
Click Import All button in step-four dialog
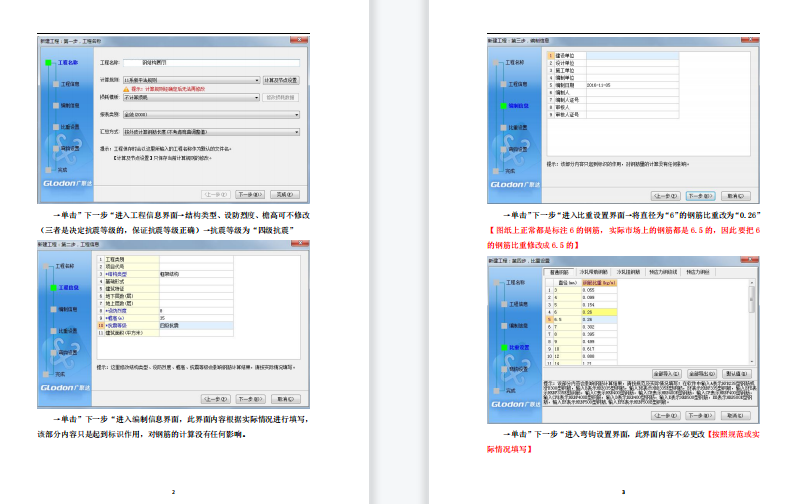click(667, 374)
